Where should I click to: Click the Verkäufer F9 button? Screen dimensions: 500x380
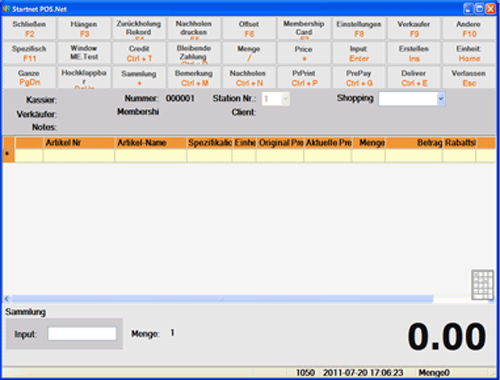[414, 29]
